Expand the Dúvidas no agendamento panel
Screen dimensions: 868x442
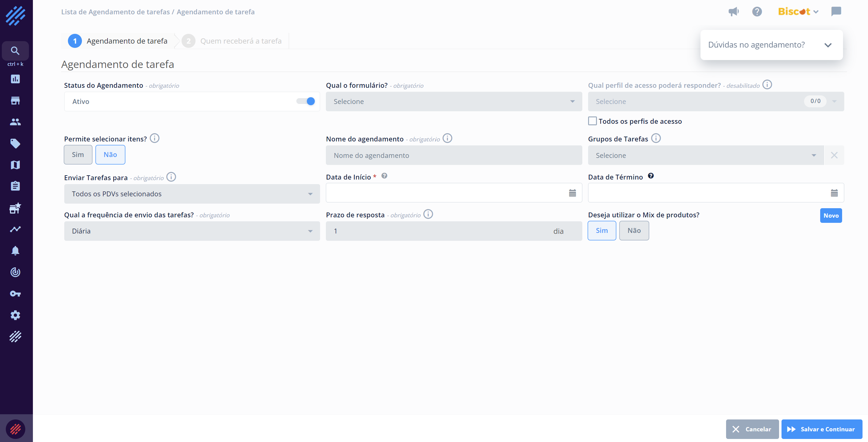[827, 45]
